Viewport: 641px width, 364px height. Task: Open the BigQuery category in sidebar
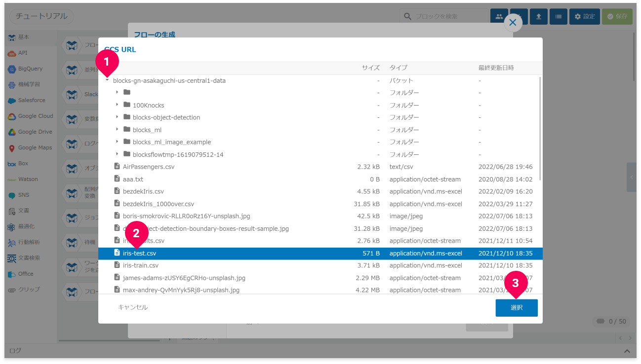(30, 69)
